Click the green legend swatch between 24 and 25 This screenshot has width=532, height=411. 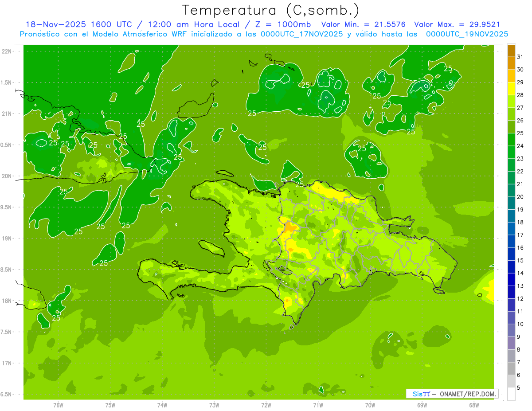[x=511, y=140]
